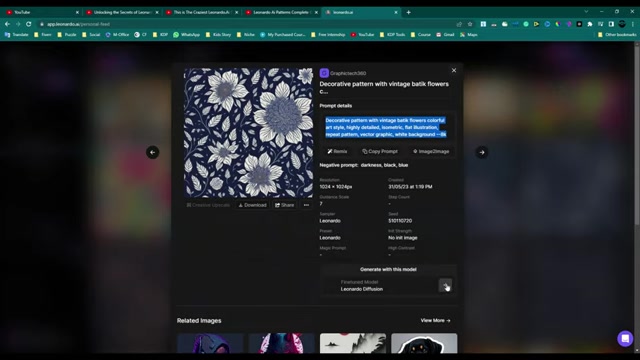
Task: Click the generate arrow beside Leonardo Diffusion
Action: click(x=445, y=285)
